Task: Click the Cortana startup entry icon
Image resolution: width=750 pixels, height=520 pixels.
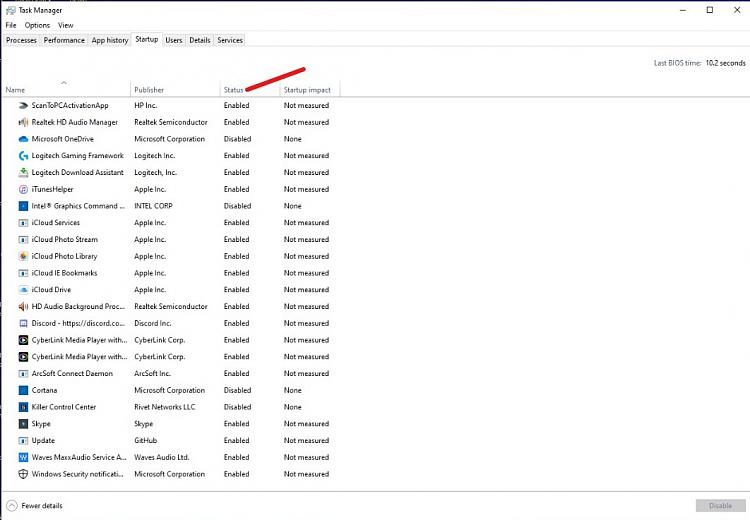Action: point(23,390)
